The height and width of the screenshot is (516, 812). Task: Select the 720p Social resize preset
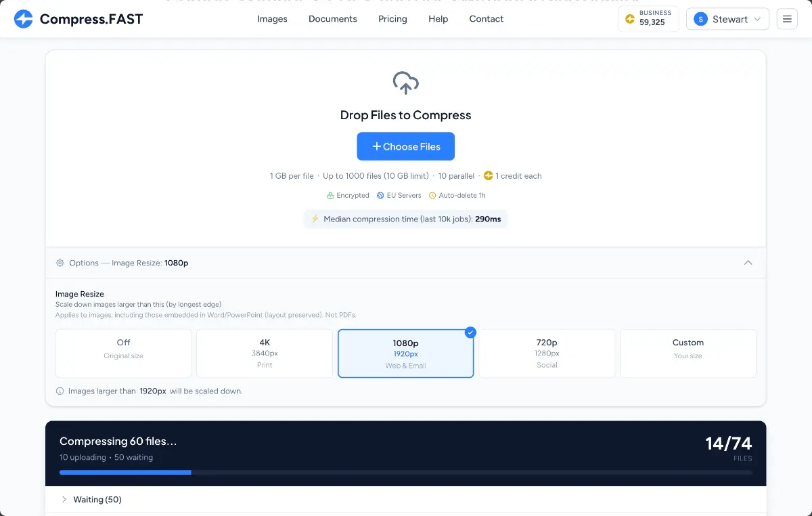(547, 353)
